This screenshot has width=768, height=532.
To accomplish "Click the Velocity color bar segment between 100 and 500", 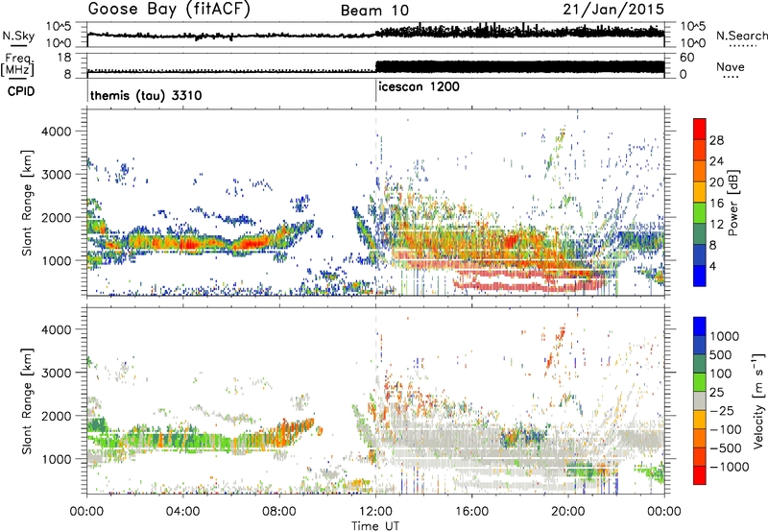I will pyautogui.click(x=700, y=365).
